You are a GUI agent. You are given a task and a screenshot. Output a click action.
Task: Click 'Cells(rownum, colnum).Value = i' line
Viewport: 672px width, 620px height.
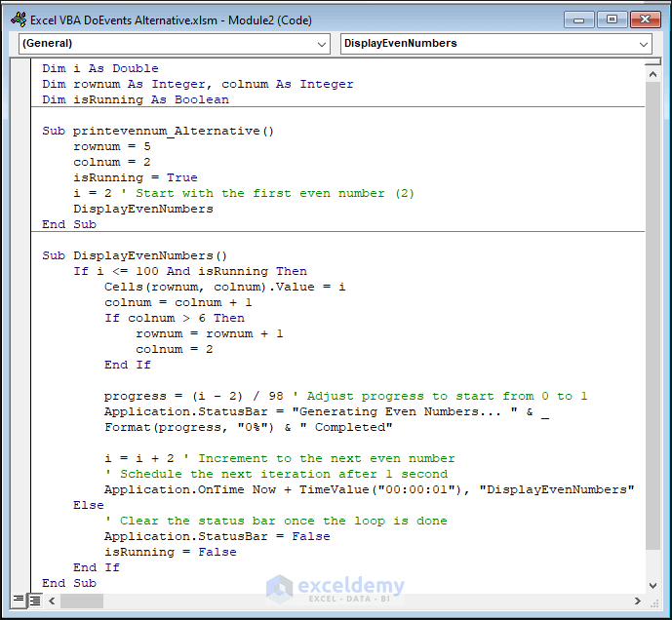pyautogui.click(x=225, y=287)
